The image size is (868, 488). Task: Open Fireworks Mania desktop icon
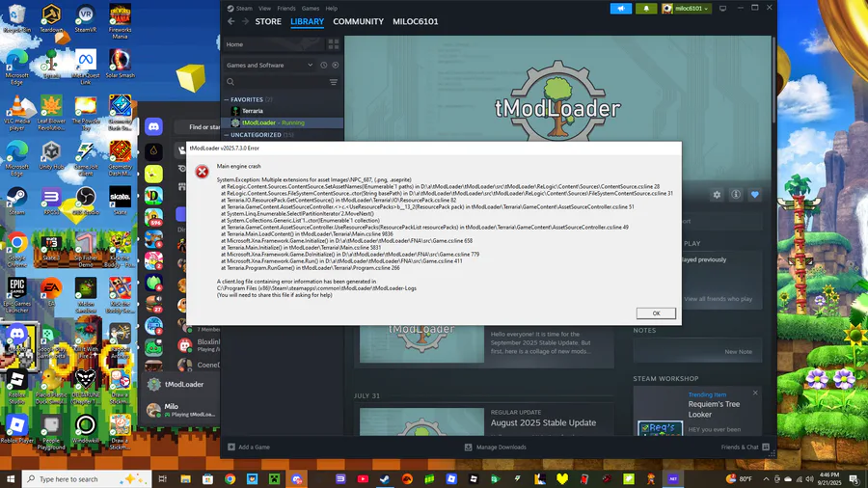(x=121, y=21)
